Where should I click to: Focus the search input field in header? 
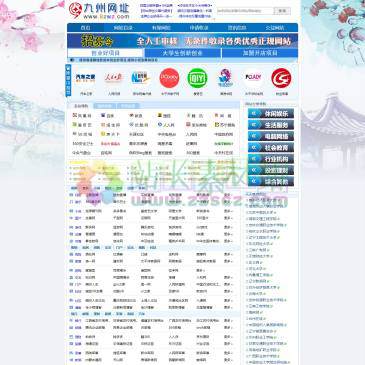(x=245, y=11)
